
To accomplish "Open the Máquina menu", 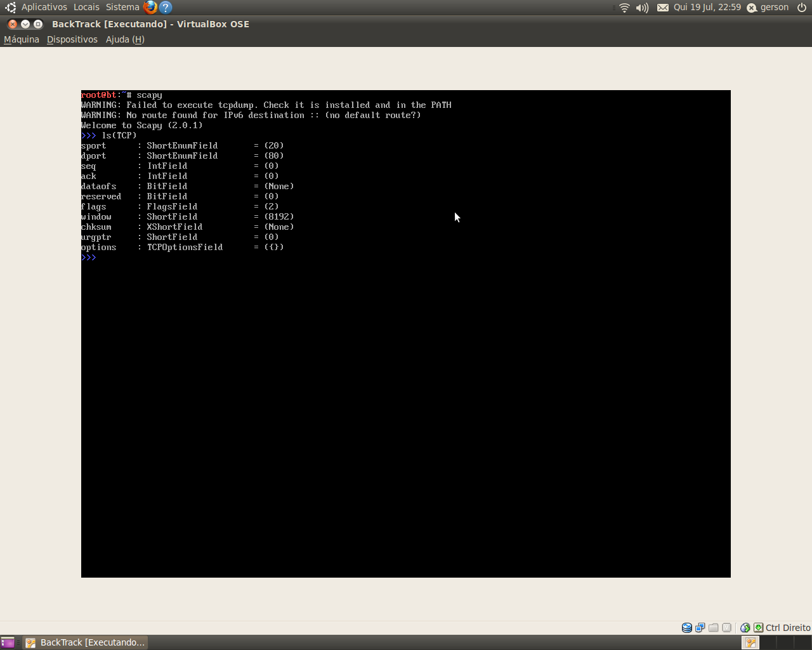I will (x=22, y=39).
